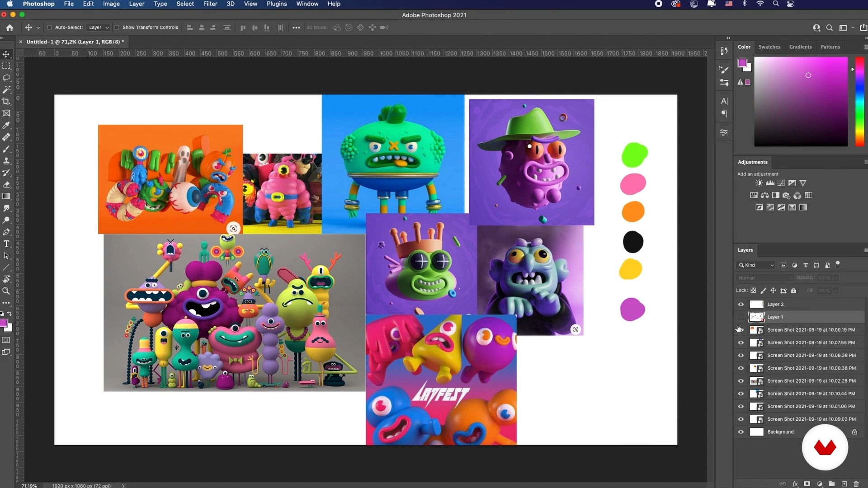Switch to the Patterns tab
The width and height of the screenshot is (868, 488).
pos(830,47)
